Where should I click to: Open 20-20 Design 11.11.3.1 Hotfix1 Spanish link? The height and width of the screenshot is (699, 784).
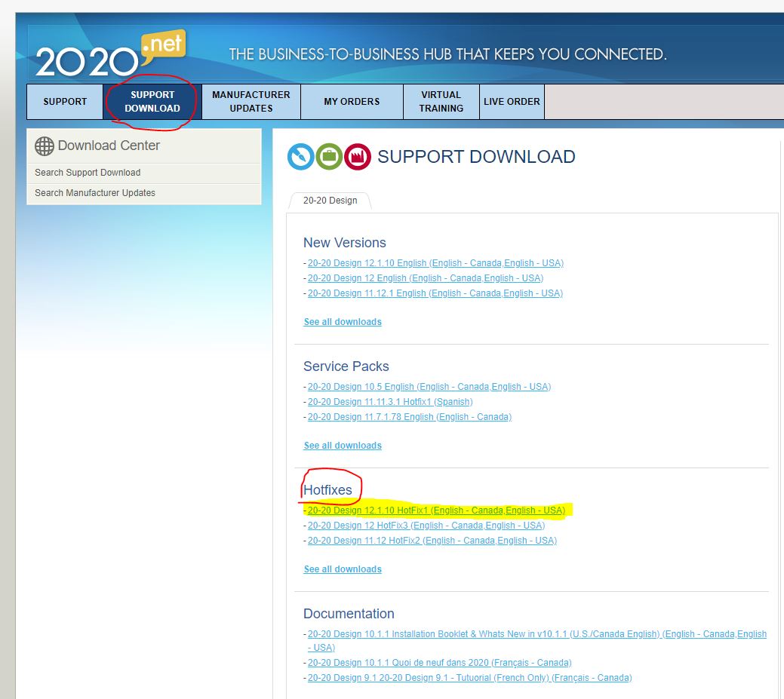(390, 402)
